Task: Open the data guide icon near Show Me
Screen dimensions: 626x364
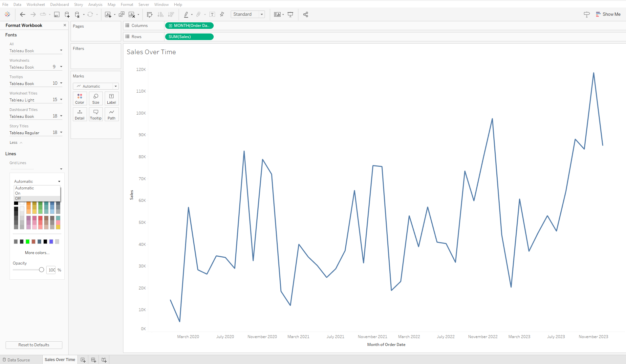Action: [587, 14]
